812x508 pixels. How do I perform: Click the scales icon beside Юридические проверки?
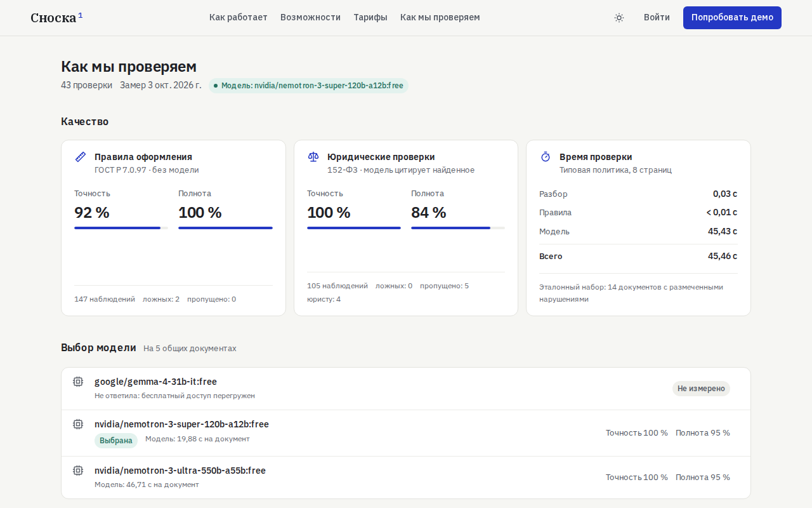tap(313, 157)
